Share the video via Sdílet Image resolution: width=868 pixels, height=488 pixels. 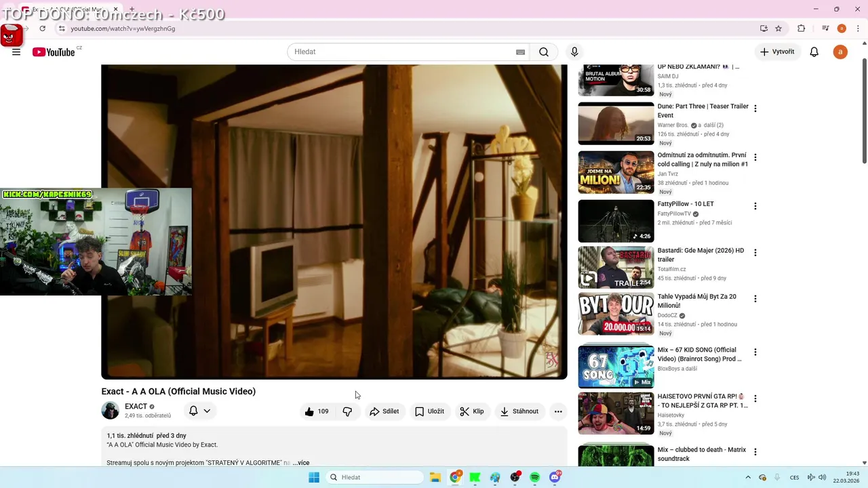[384, 411]
